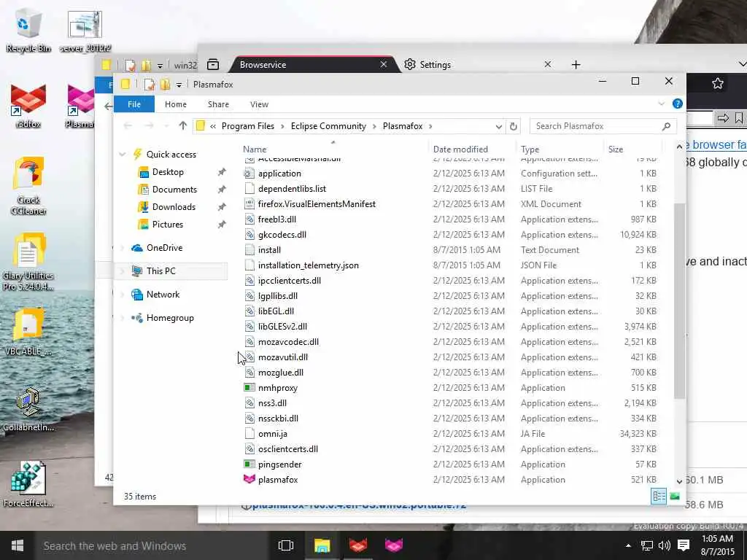
Task: Open the ForceEffect desktop icon
Action: tap(28, 484)
